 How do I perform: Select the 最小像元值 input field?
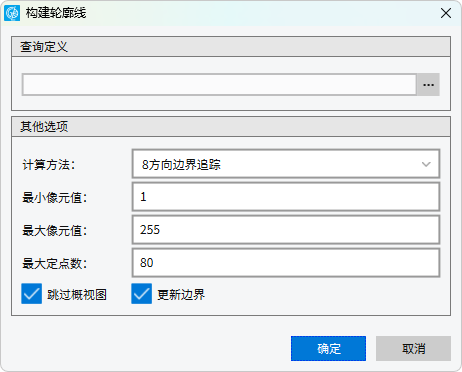(286, 197)
